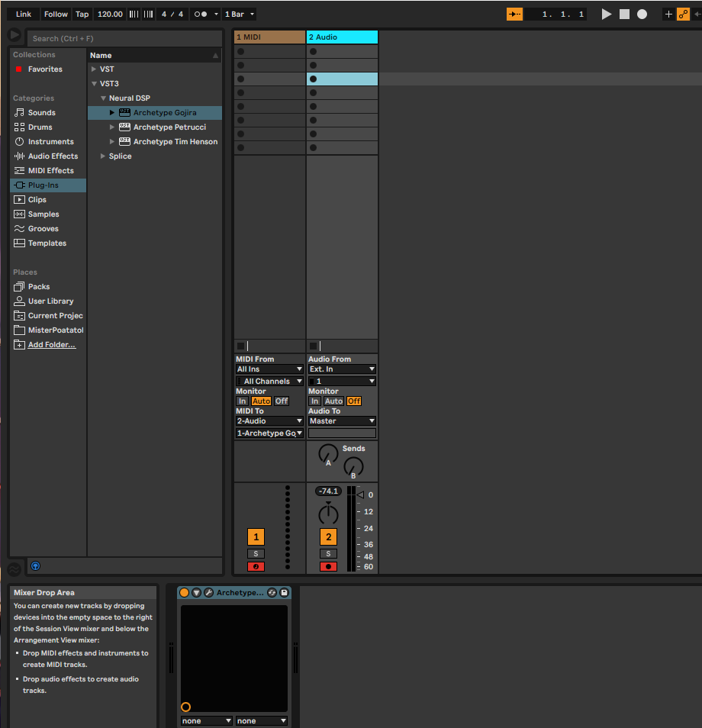Open Packs in Places
This screenshot has height=728, width=702.
coord(39,286)
